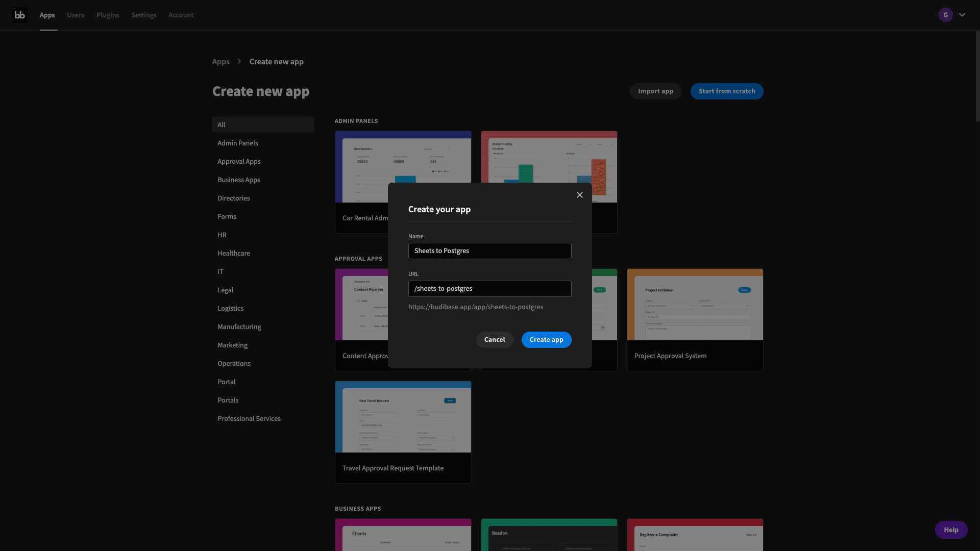Select the Marketing category
The height and width of the screenshot is (551, 980).
point(263,345)
